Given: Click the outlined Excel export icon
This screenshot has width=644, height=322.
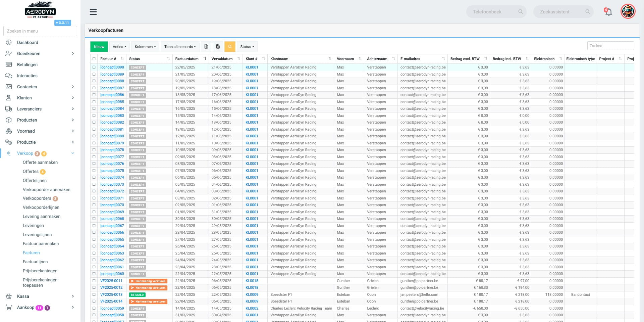Looking at the screenshot, I should 206,47.
